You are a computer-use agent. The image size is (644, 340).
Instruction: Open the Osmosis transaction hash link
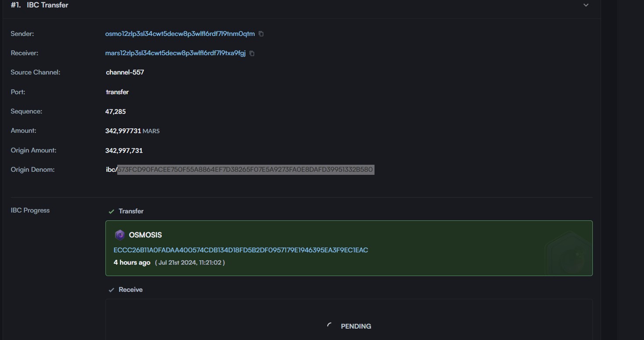241,250
